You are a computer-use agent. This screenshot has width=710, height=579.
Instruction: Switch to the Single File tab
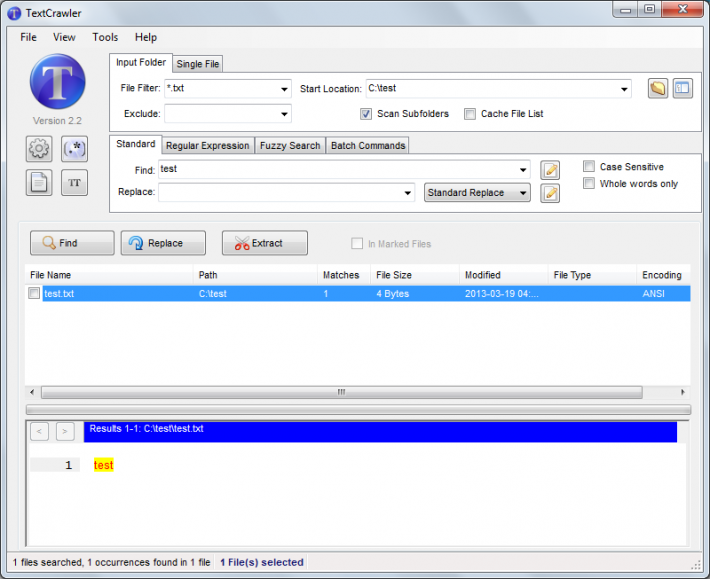click(x=197, y=64)
